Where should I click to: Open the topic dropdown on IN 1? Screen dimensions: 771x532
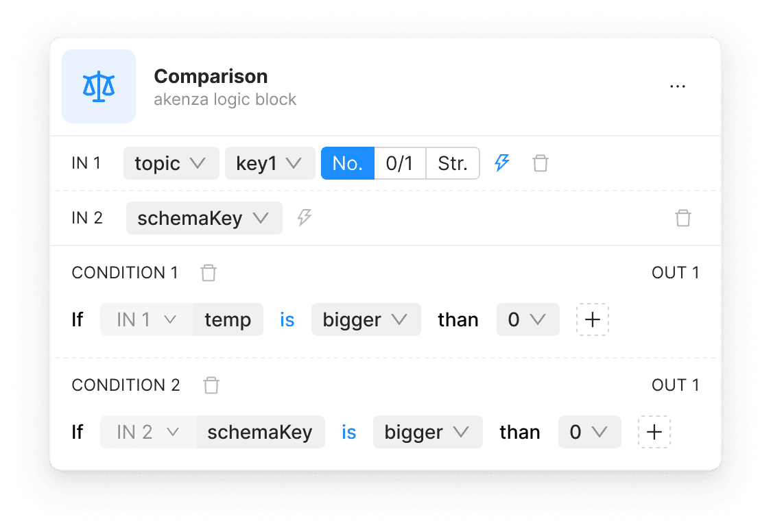[171, 163]
